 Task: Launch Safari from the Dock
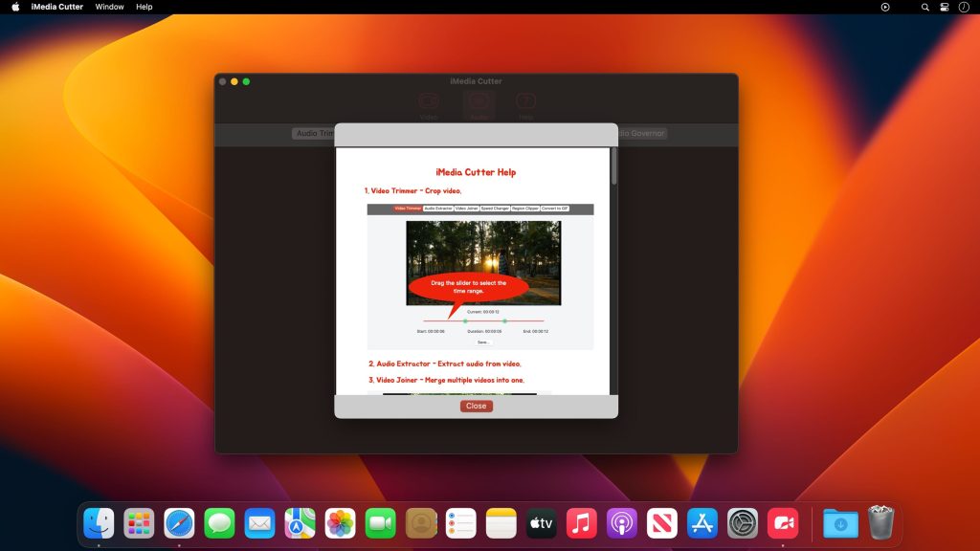pos(180,523)
